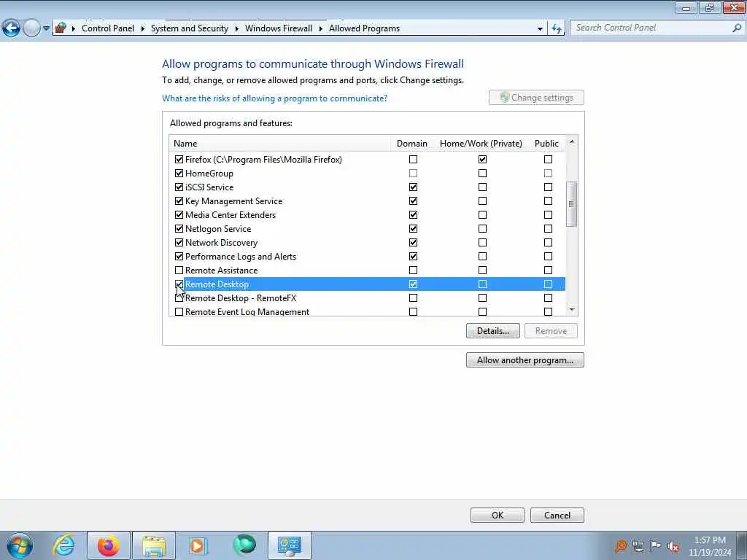The width and height of the screenshot is (747, 560).
Task: Expand the arrow after Windows Firewall breadcrumb
Action: coord(321,28)
